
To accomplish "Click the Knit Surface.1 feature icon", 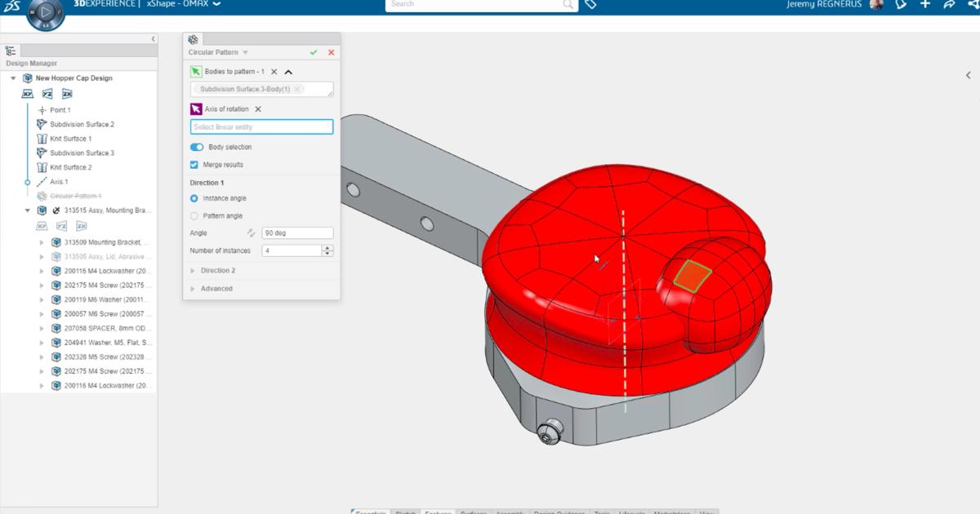I will click(42, 138).
